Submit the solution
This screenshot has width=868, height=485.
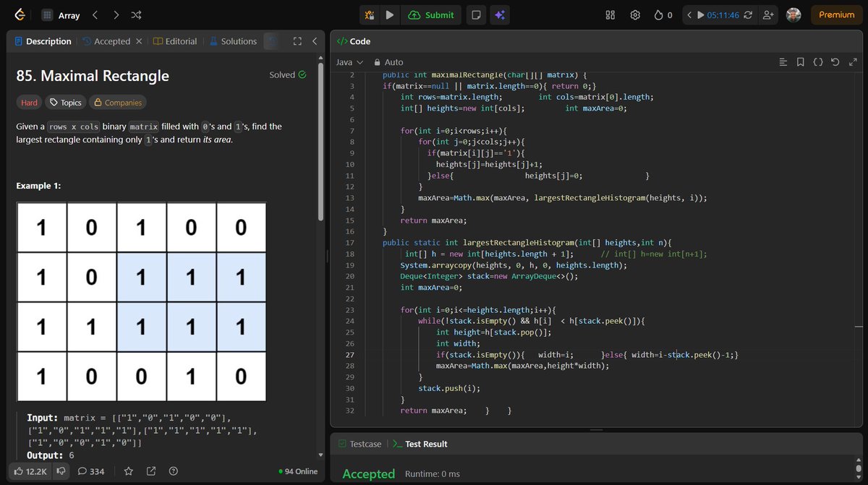(x=431, y=14)
